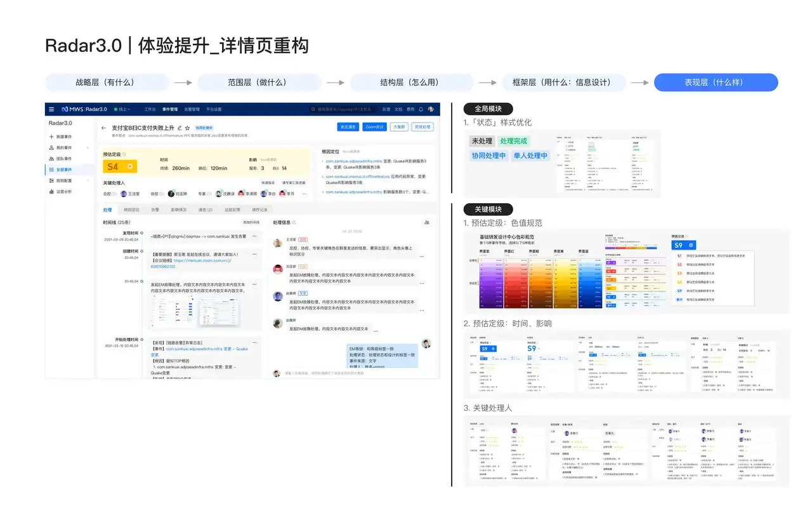Click the MWS Radar3.0 logo
Image resolution: width=812 pixels, height=508 pixels.
point(84,109)
